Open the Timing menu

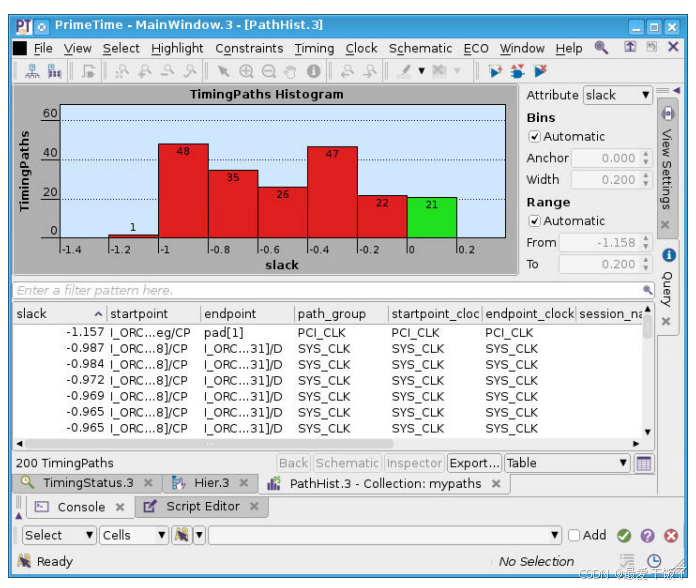314,48
